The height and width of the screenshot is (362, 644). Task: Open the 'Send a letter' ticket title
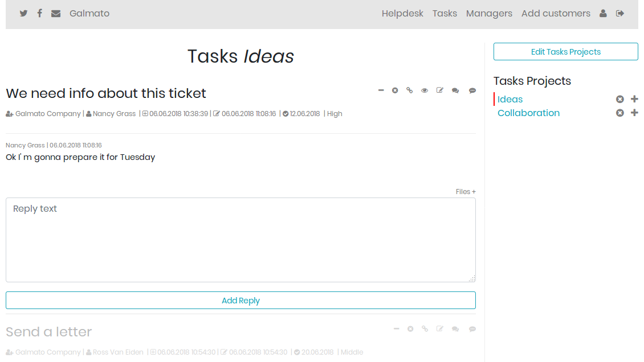point(49,332)
